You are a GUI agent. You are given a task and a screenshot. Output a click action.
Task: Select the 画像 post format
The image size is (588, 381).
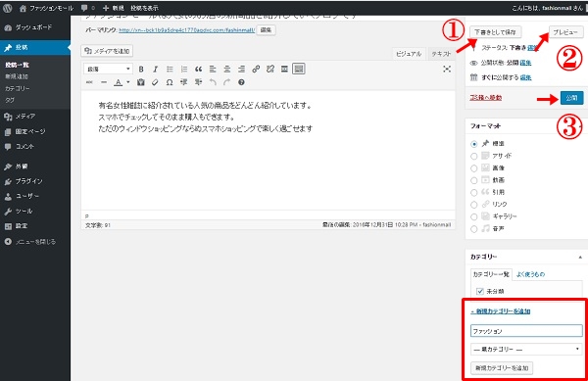[x=474, y=168]
